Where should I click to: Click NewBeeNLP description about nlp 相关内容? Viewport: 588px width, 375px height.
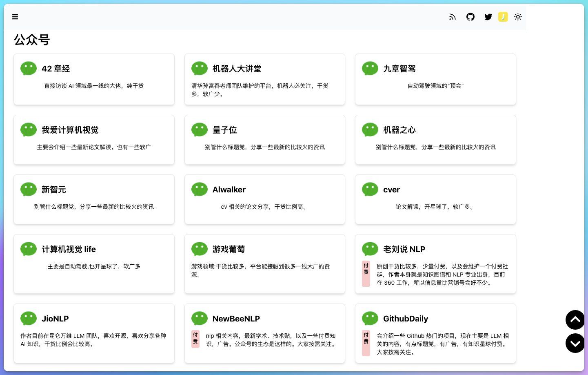point(272,340)
